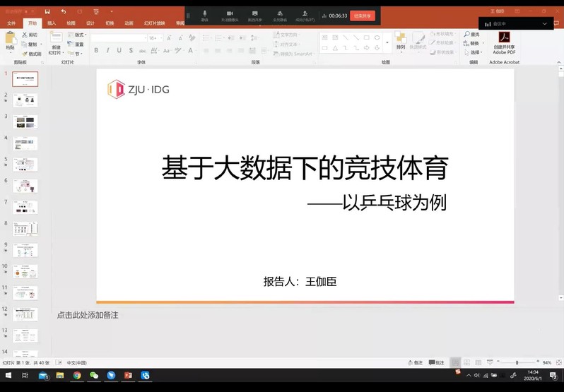The height and width of the screenshot is (392, 564).
Task: Toggle the camera in the meeting toolbar
Action: (x=230, y=14)
